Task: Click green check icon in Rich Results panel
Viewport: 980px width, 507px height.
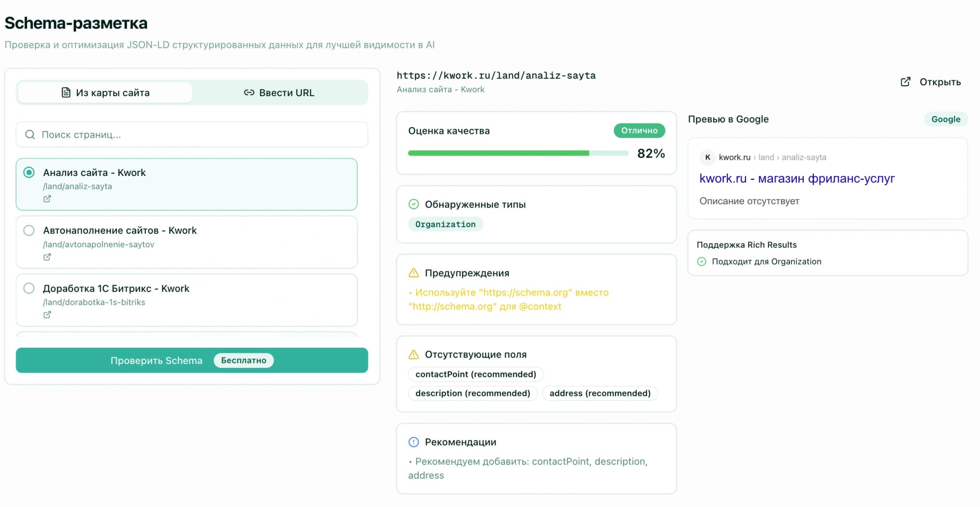Action: pos(702,261)
